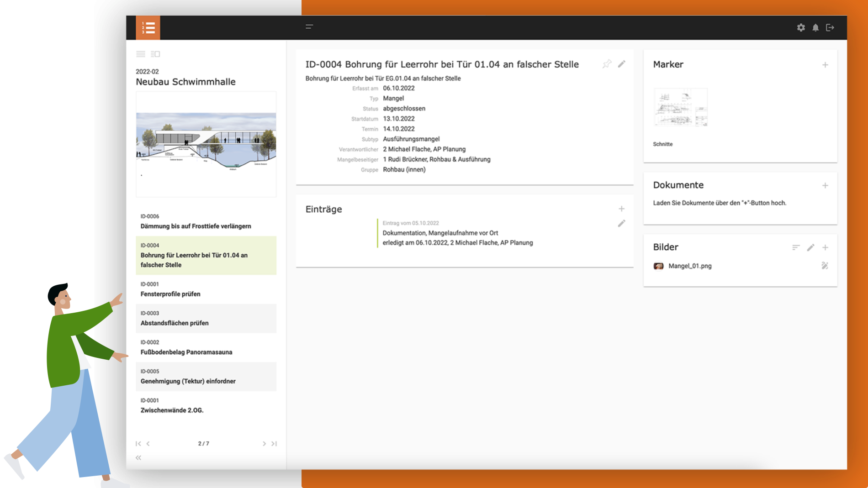Select ID-0003 Abstandsflächen prüfen

coord(206,318)
